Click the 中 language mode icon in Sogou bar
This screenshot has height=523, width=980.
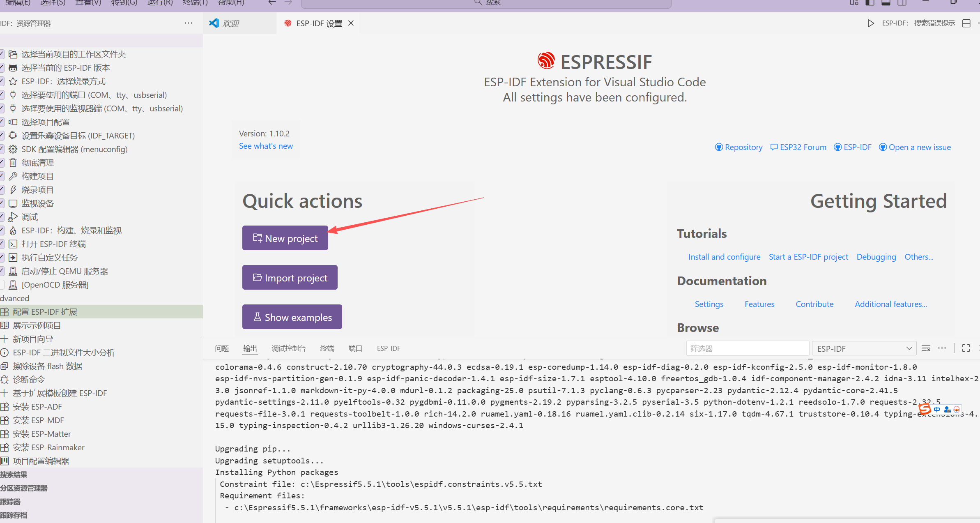coord(937,409)
